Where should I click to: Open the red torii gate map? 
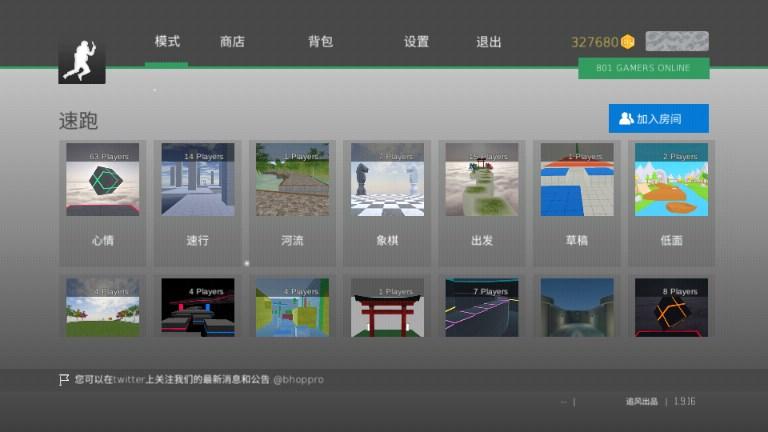click(387, 308)
